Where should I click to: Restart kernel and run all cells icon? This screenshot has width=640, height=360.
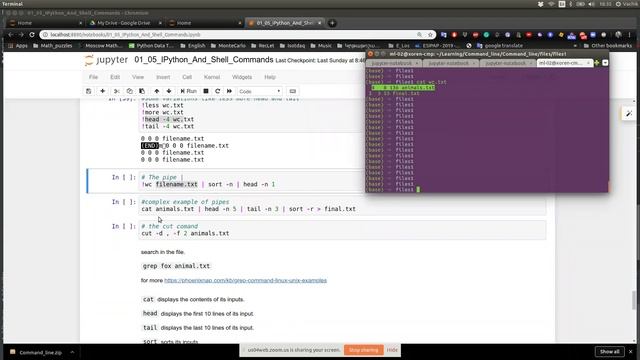click(229, 91)
